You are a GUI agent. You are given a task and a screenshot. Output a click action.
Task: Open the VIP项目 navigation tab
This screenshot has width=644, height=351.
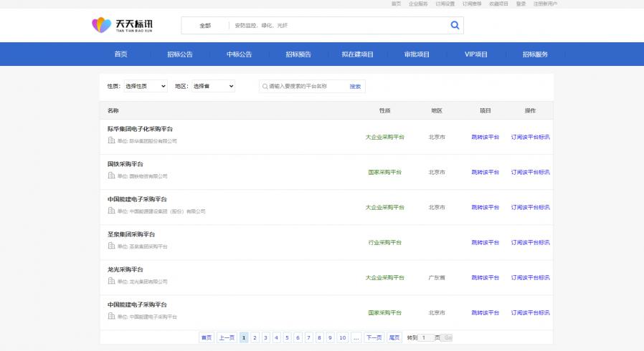[475, 54]
